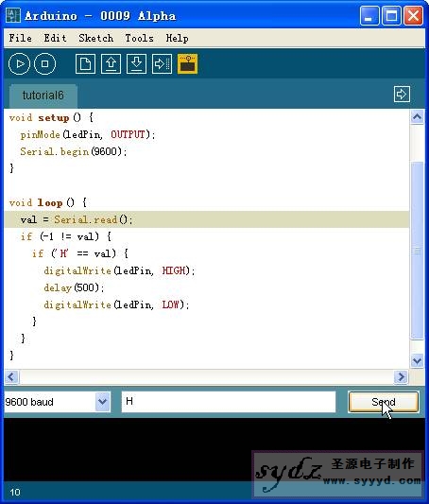Focus the serial input field containing H
Image resolution: width=429 pixels, height=504 pixels.
pyautogui.click(x=229, y=402)
